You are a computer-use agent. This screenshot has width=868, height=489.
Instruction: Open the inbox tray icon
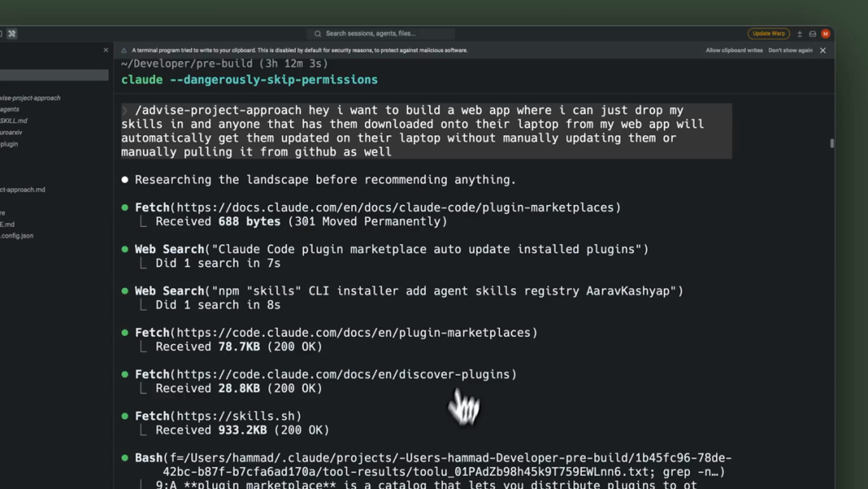[x=813, y=34]
